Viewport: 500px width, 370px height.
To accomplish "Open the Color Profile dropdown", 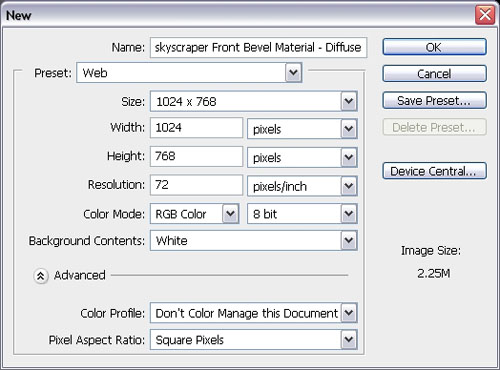I will [x=254, y=313].
